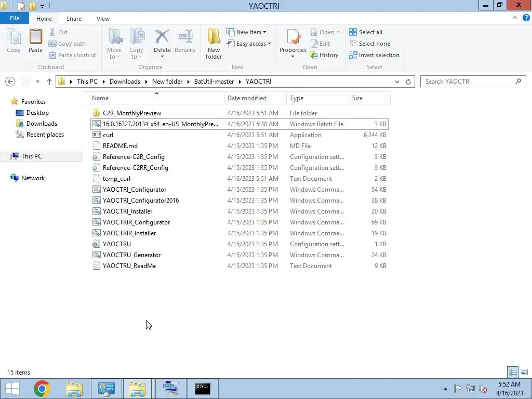Sort by Size column header
Screen dimensions: 532x399
(x=369, y=98)
